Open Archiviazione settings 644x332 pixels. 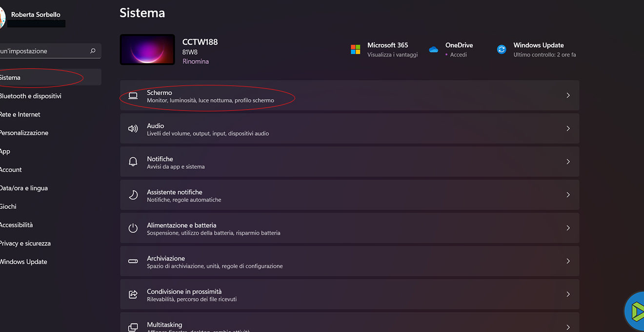pos(349,261)
